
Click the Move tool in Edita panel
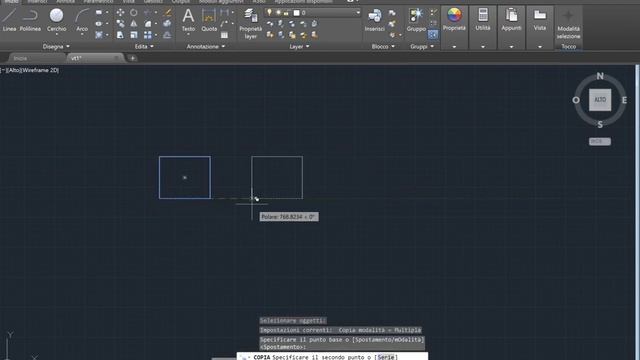pos(120,13)
